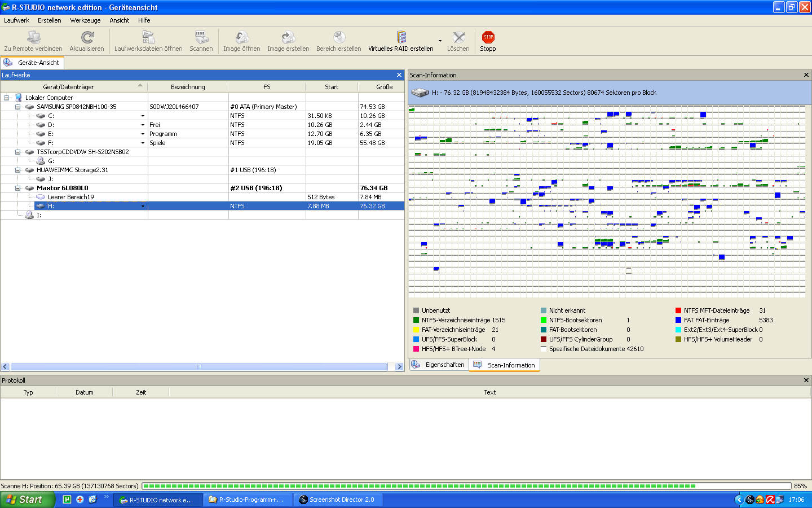Collapse the SAMSUNG SP0842N drive node

[17, 107]
